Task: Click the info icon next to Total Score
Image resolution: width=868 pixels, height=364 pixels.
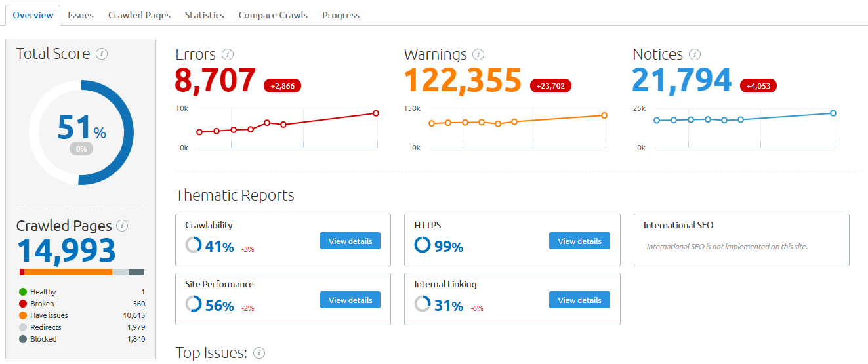Action: [x=102, y=54]
